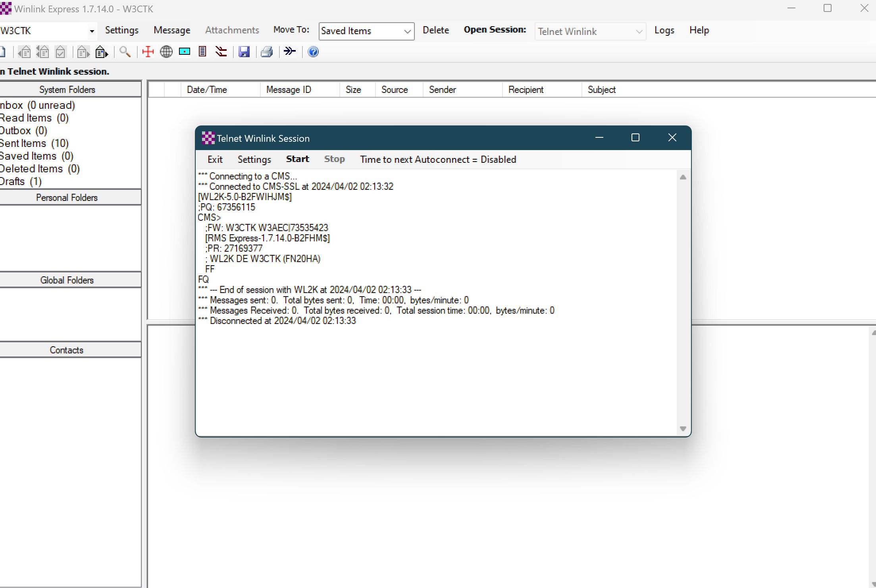Click Stop in Telnet session window
The image size is (876, 588).
[x=334, y=159]
